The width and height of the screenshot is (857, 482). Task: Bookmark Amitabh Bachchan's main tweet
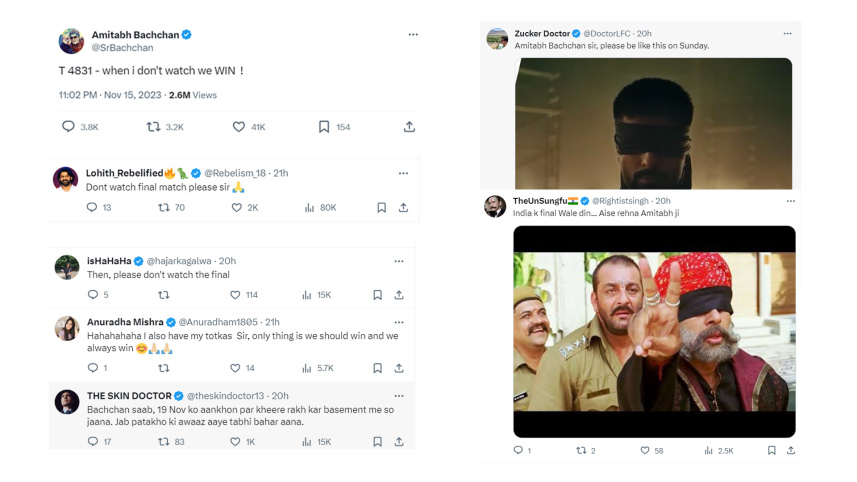(324, 127)
